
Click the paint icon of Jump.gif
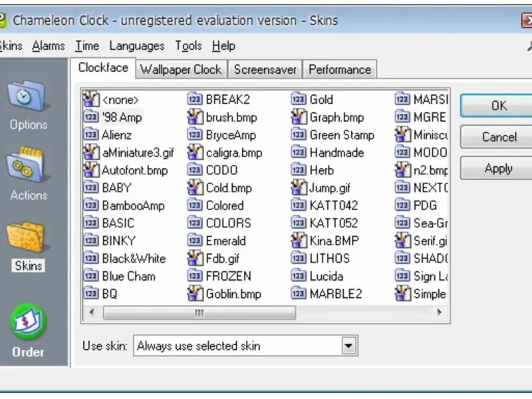pyautogui.click(x=299, y=188)
